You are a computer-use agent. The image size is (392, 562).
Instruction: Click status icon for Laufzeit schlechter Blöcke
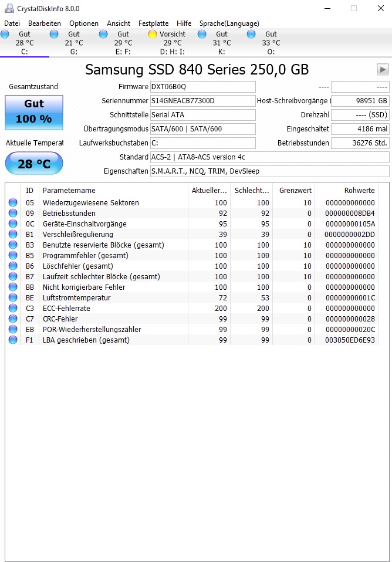point(13,276)
